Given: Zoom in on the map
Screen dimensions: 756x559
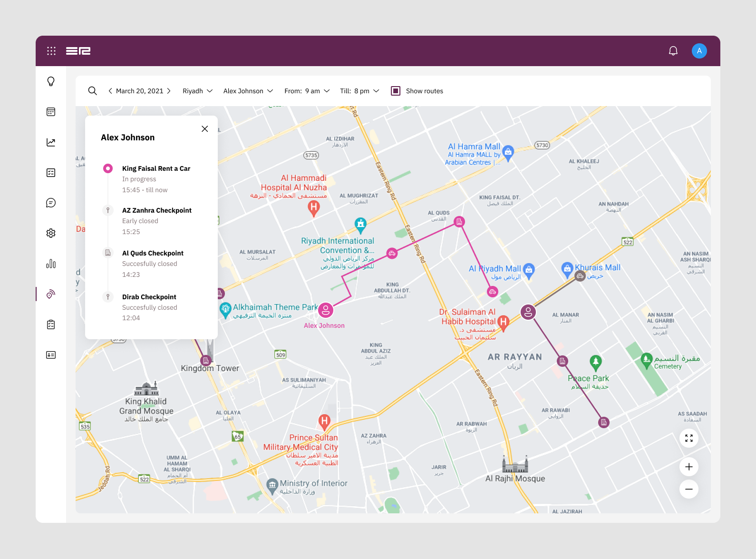Looking at the screenshot, I should click(689, 467).
